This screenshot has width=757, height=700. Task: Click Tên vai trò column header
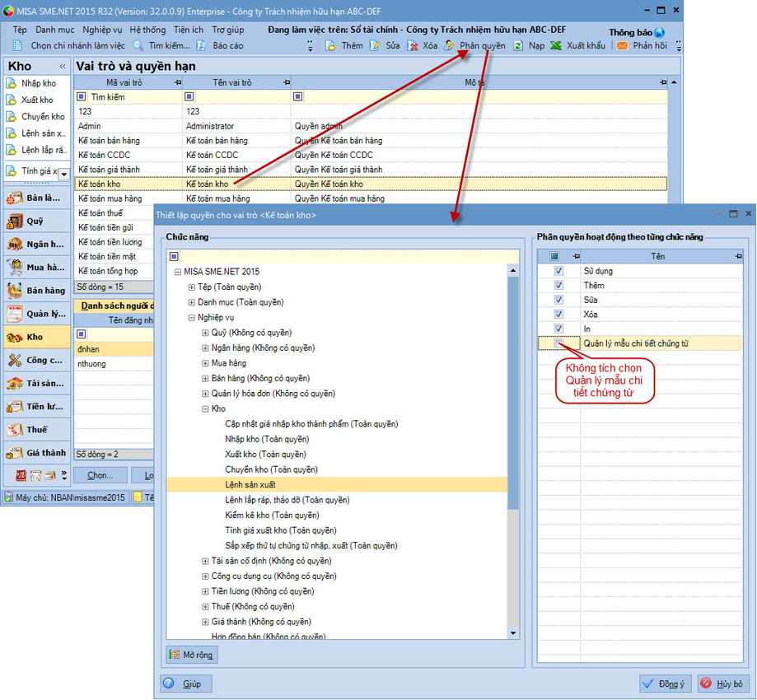(236, 82)
